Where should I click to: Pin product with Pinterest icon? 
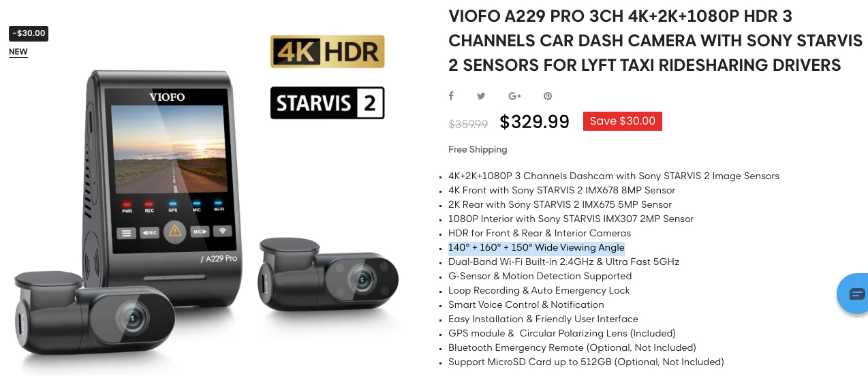547,96
